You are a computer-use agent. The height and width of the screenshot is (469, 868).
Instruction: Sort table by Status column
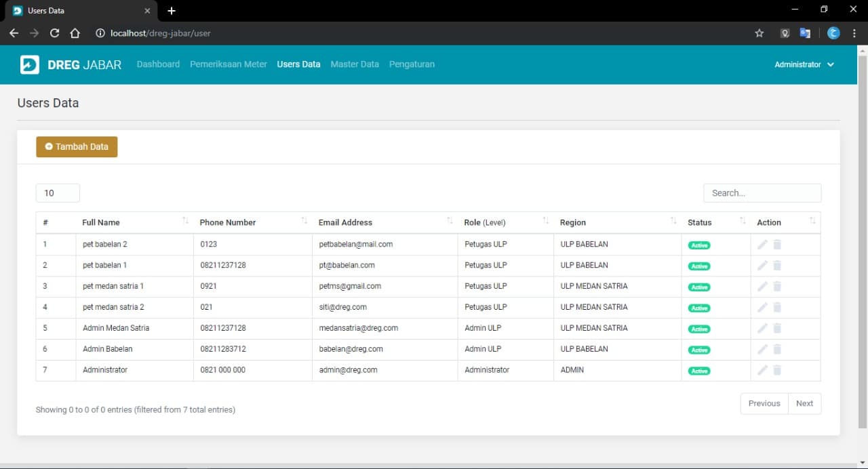point(715,222)
